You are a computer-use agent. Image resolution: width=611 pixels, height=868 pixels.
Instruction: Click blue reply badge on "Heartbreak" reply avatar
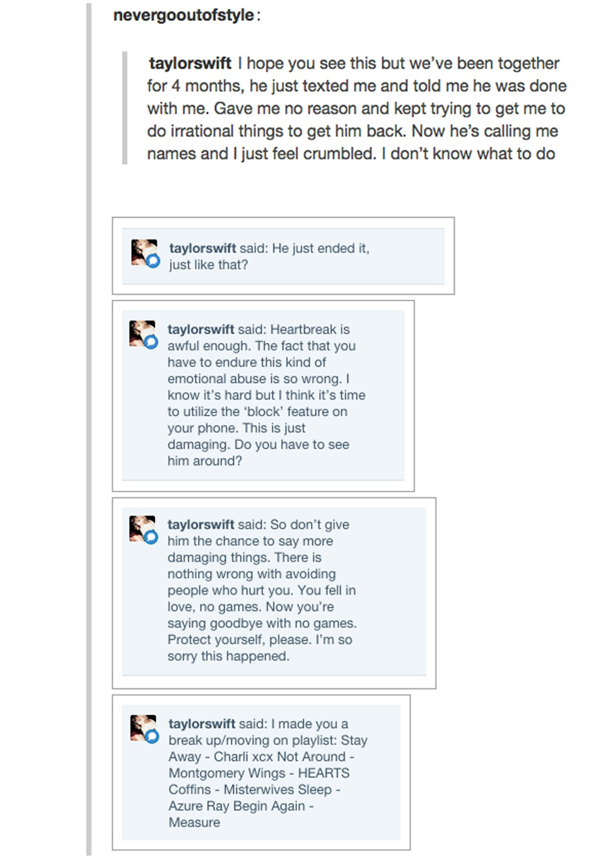click(x=151, y=342)
